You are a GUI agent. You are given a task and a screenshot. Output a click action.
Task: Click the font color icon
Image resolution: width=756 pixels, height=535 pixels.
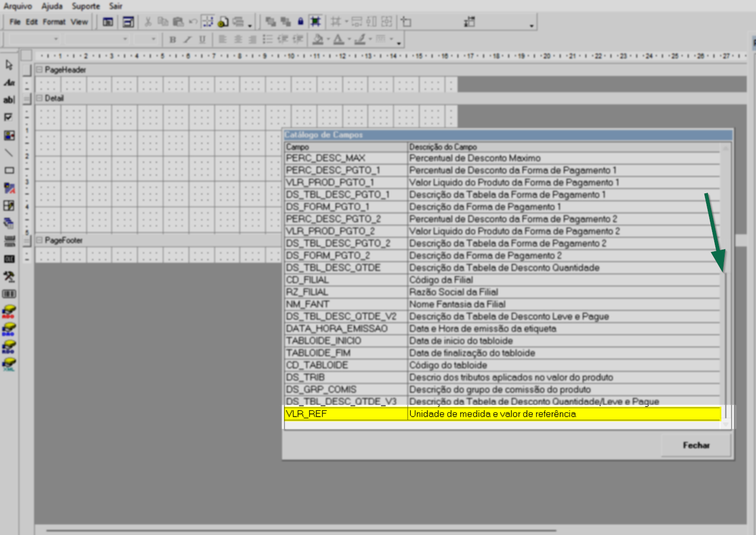point(339,40)
